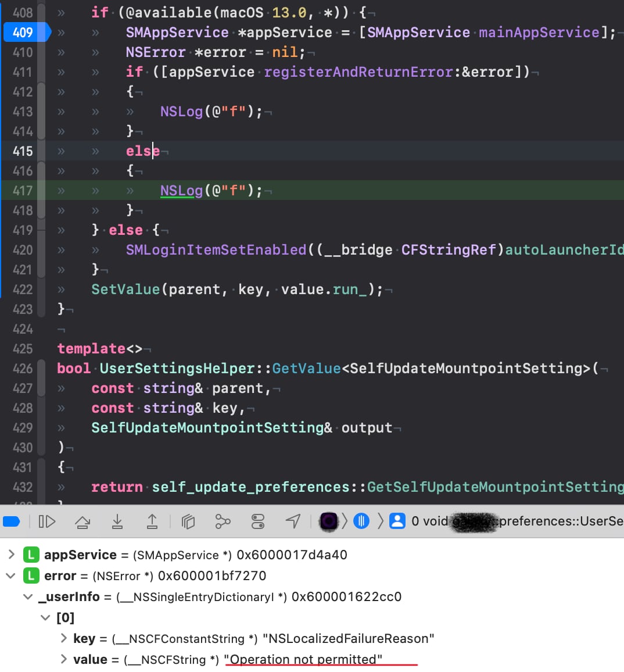Expand the key NSLocalizedFailureReason row
This screenshot has height=672, width=624.
(63, 638)
